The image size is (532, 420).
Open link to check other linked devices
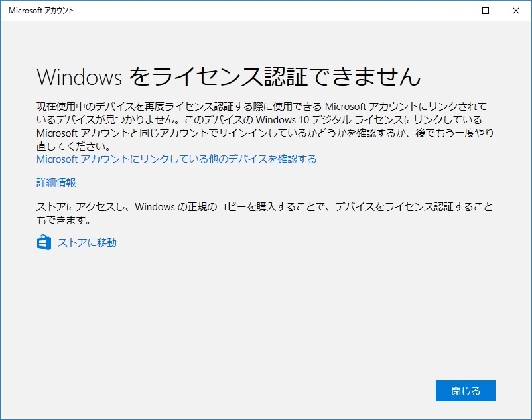click(176, 159)
